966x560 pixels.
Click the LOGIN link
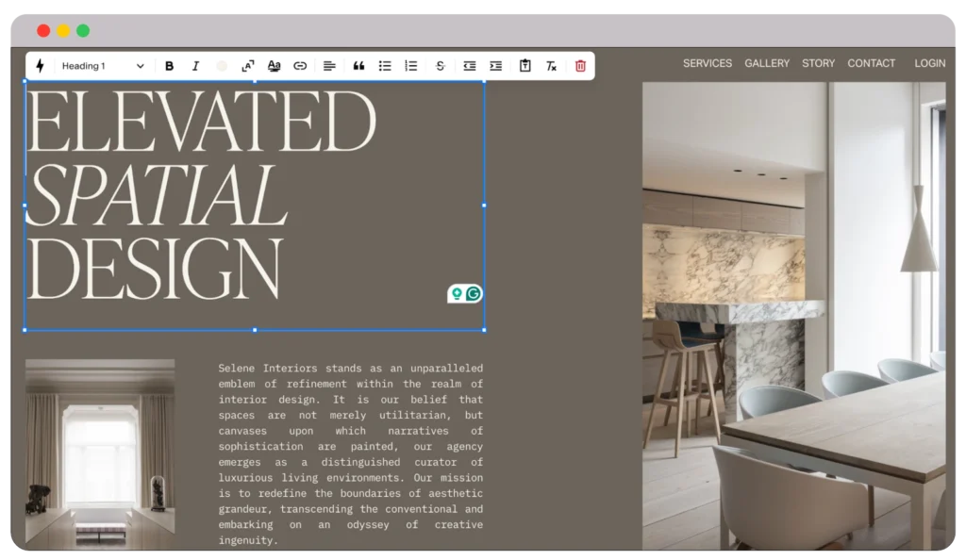point(930,63)
